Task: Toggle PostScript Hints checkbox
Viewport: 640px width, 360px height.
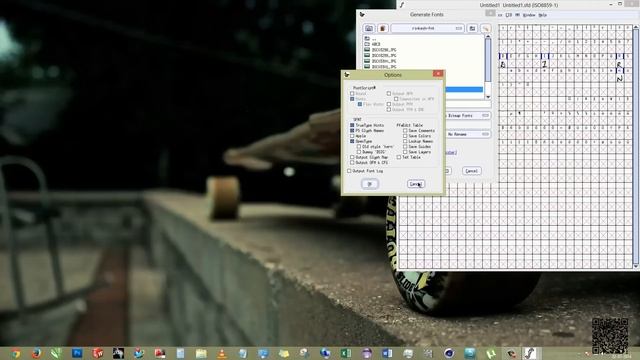Action: (352, 99)
